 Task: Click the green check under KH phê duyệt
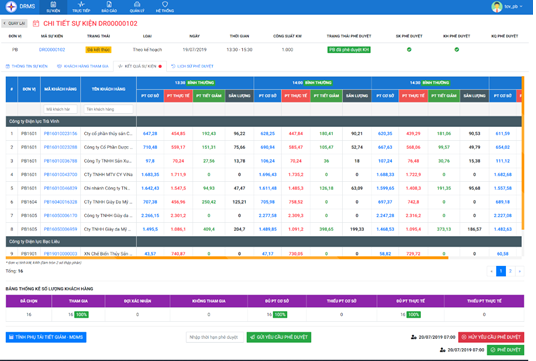point(456,50)
